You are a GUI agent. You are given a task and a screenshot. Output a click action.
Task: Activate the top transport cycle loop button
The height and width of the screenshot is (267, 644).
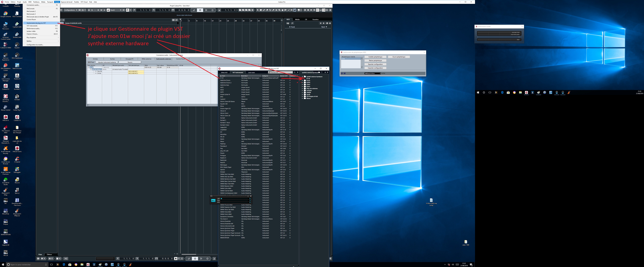point(194,10)
